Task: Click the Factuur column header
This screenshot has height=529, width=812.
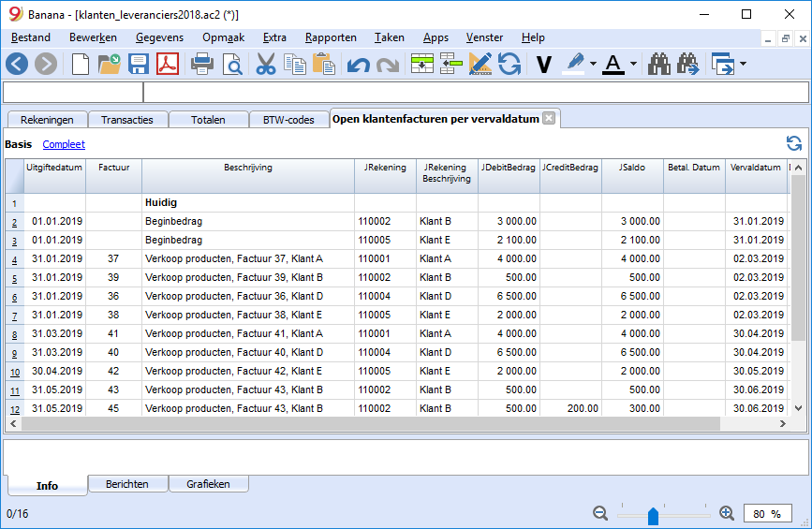Action: click(x=114, y=176)
